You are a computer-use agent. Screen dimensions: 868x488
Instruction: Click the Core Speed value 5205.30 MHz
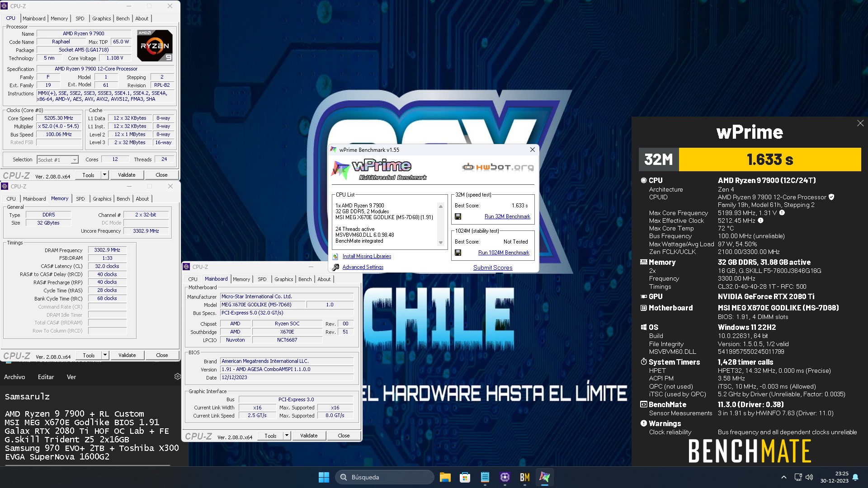tap(59, 118)
